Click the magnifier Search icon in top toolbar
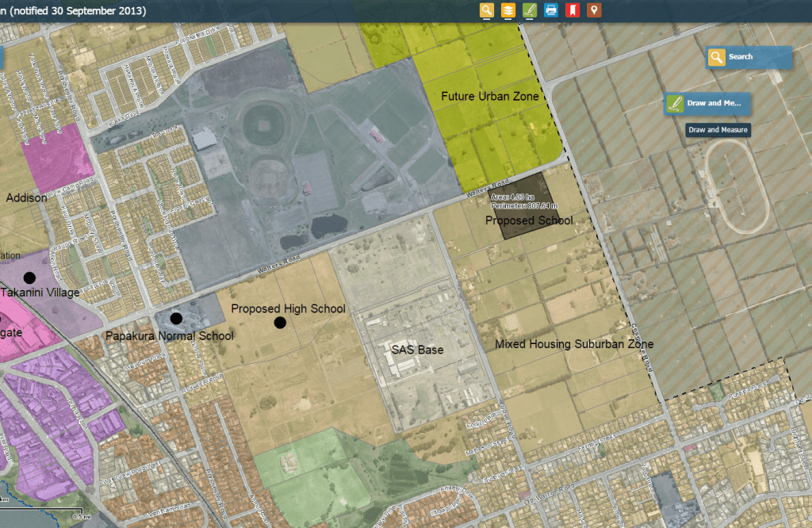 coord(487,10)
